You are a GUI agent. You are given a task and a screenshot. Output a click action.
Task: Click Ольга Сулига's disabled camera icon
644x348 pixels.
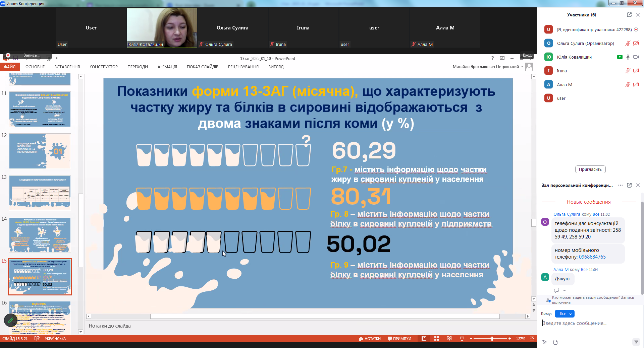(x=636, y=43)
